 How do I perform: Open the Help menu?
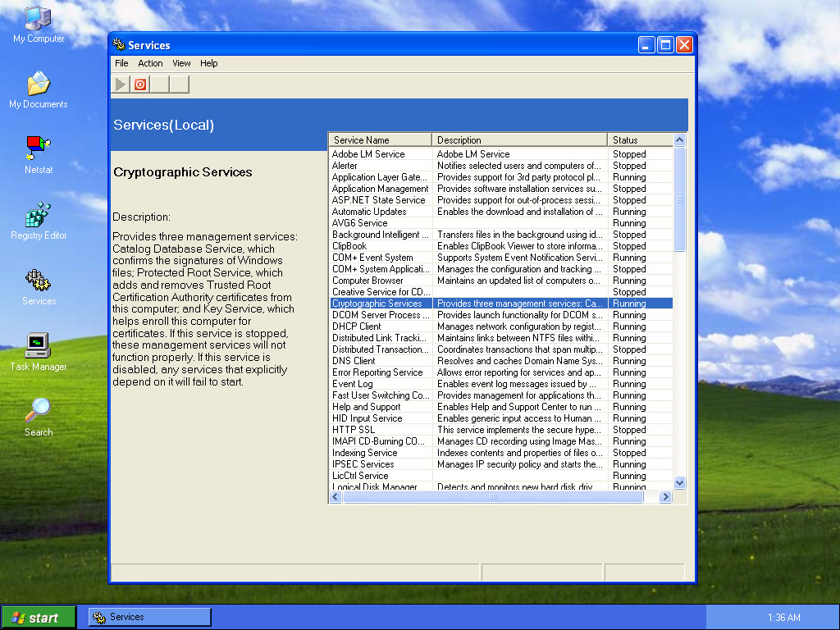pyautogui.click(x=209, y=63)
